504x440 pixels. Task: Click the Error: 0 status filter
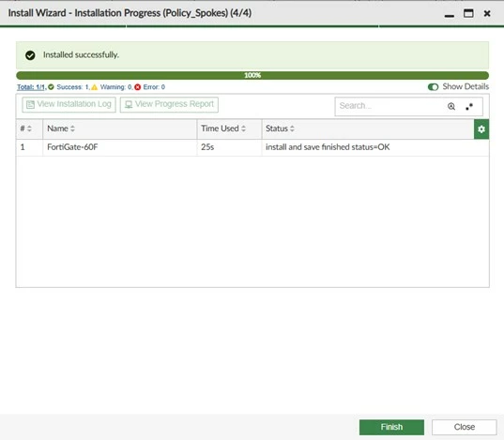150,87
